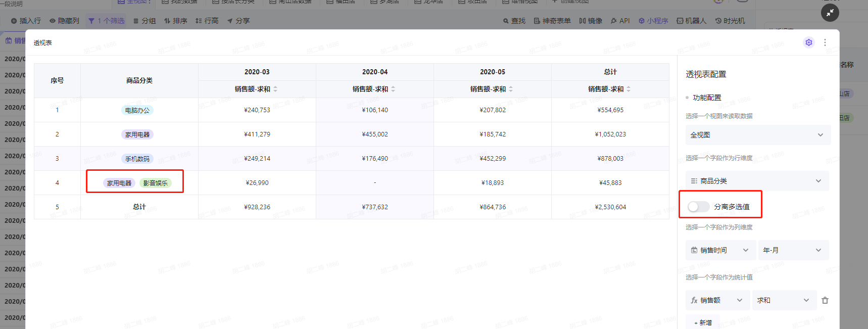Click the 总计 row label

pyautogui.click(x=139, y=207)
